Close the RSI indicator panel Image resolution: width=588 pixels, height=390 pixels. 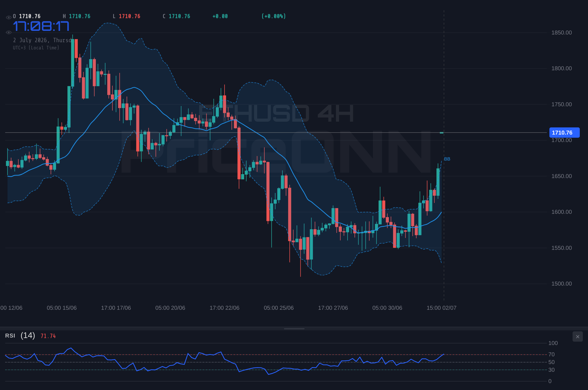coord(577,336)
